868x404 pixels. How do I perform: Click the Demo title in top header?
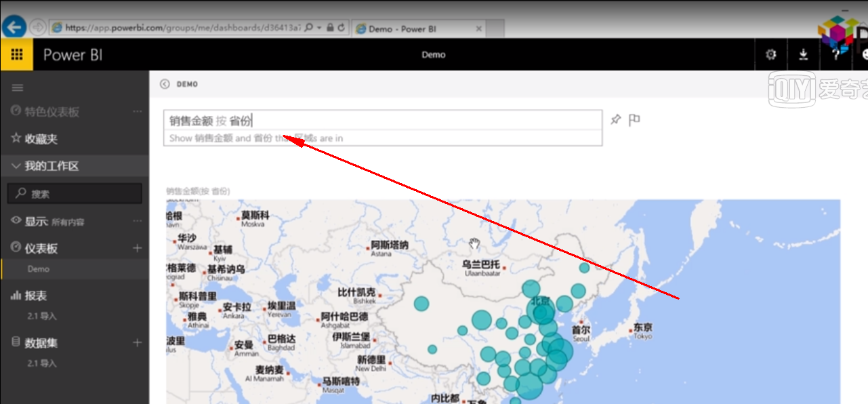pyautogui.click(x=434, y=55)
